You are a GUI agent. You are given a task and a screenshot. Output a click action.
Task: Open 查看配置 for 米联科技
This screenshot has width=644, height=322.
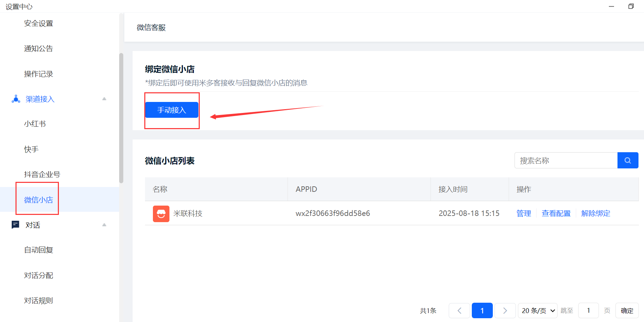pyautogui.click(x=556, y=214)
